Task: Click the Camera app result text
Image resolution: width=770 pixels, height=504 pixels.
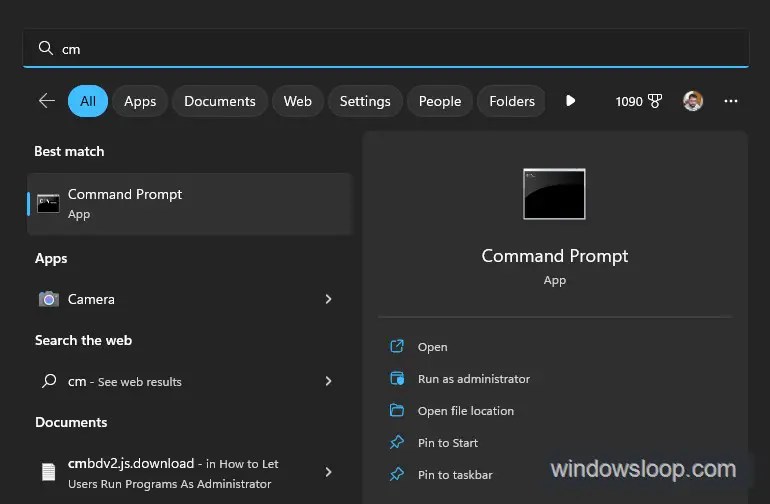Action: pos(91,299)
